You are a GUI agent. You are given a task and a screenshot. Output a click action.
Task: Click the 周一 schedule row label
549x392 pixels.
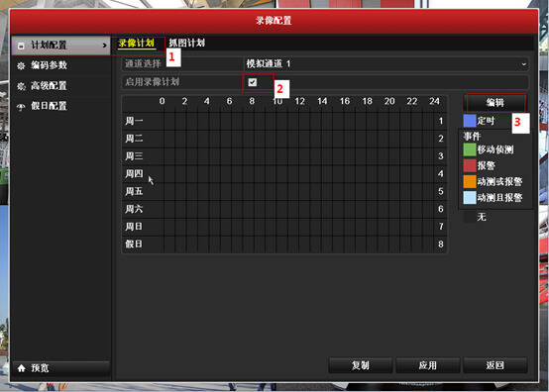[134, 121]
